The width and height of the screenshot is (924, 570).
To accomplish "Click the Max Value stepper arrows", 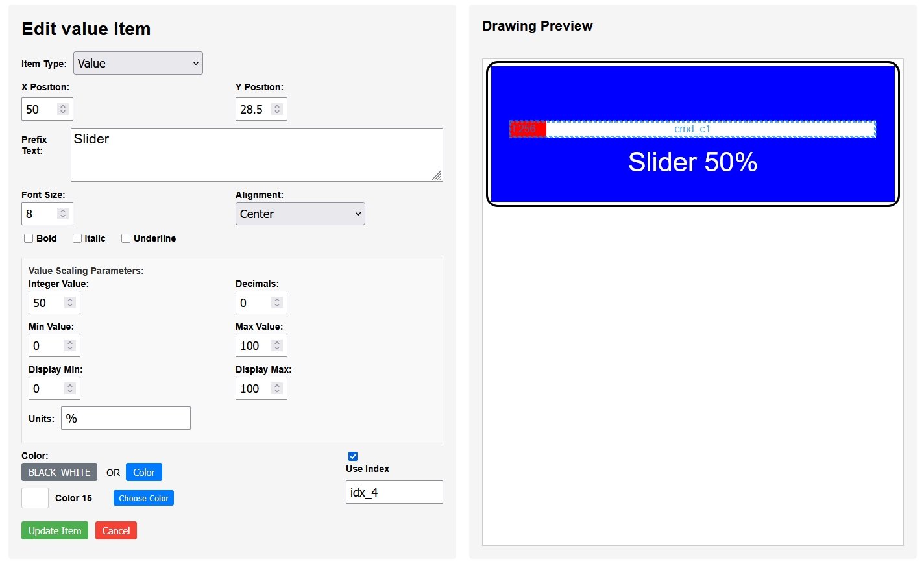I will (x=277, y=345).
